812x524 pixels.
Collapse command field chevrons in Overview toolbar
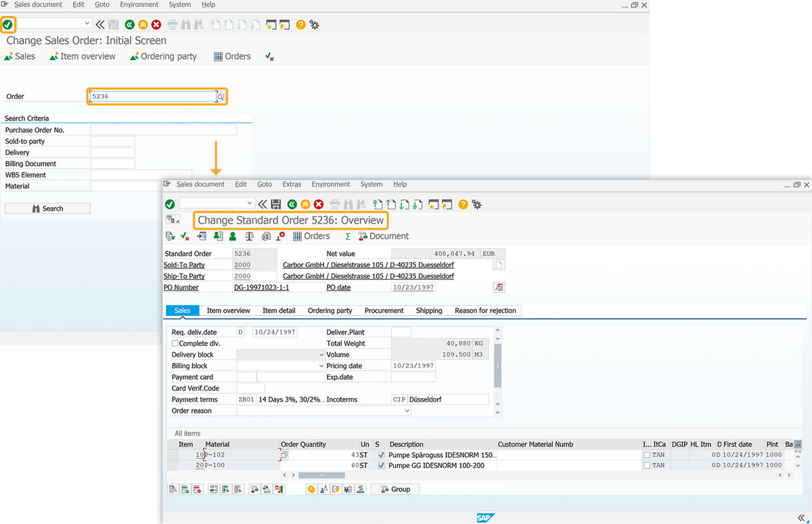[262, 204]
